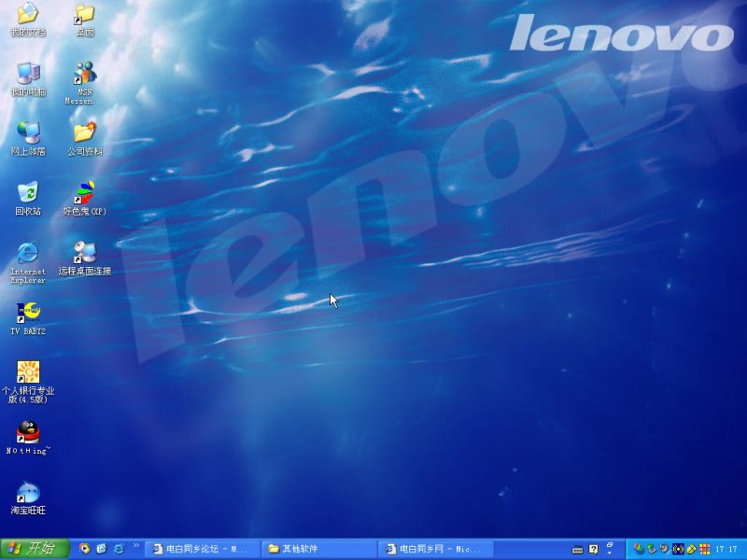Select the 好色鬼(XP) shortcut

coord(84,193)
